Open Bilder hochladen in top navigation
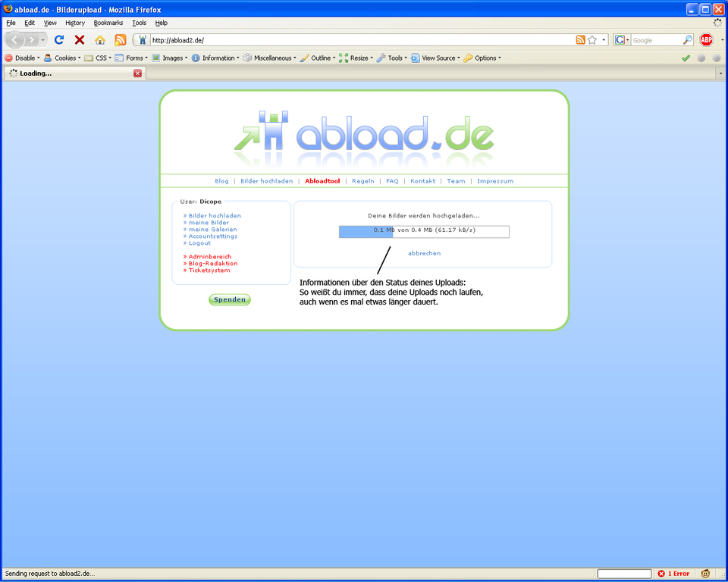 click(x=266, y=181)
